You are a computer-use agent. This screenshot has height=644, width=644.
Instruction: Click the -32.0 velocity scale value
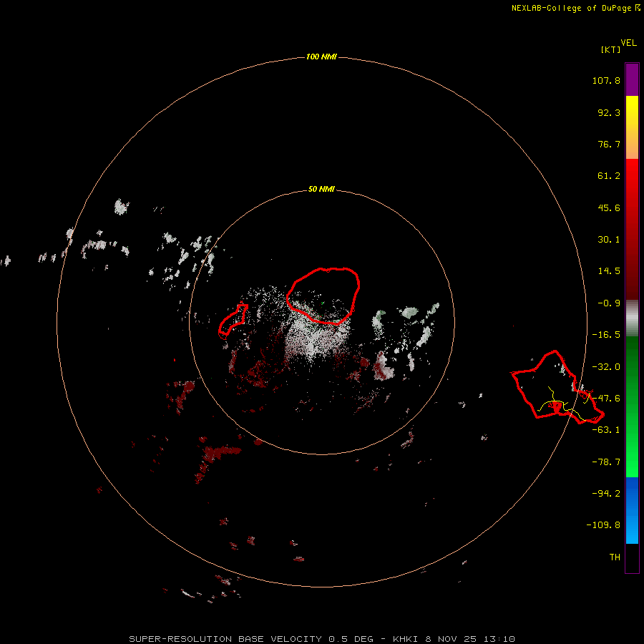click(606, 367)
